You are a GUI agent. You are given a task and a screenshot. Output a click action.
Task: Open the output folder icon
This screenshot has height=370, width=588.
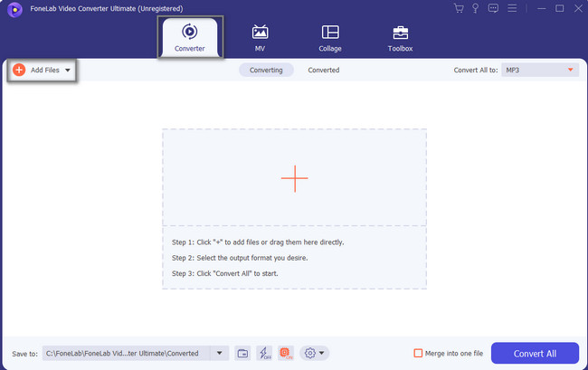[242, 353]
